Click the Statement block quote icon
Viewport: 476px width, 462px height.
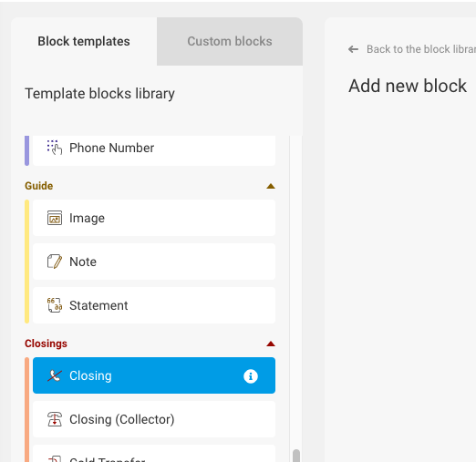pyautogui.click(x=55, y=305)
